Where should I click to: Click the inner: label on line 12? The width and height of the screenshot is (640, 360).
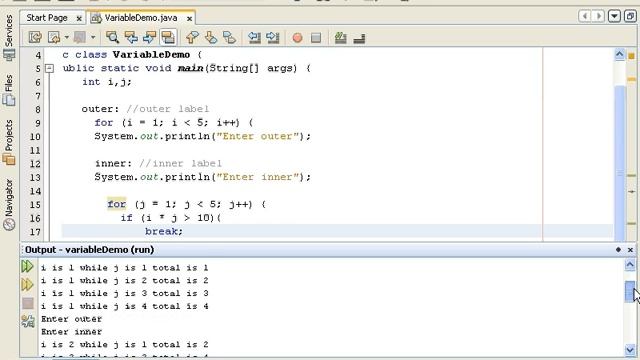click(113, 163)
